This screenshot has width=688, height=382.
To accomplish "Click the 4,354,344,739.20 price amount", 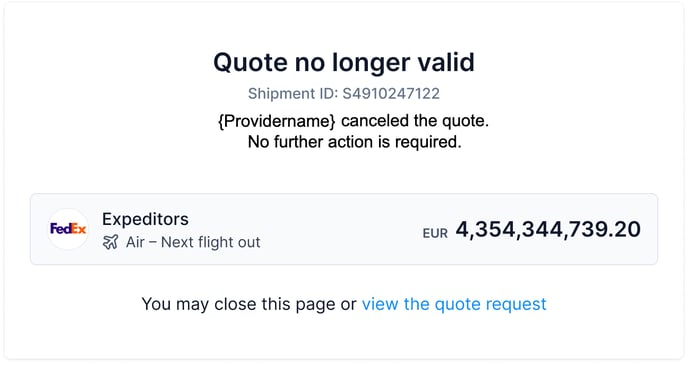I will tap(548, 229).
